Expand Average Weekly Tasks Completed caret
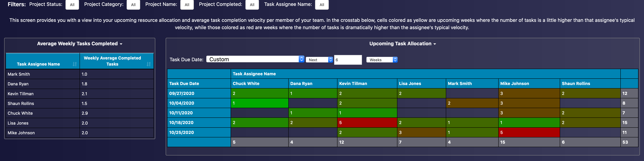Screen dimensions: 644x161 (121, 44)
